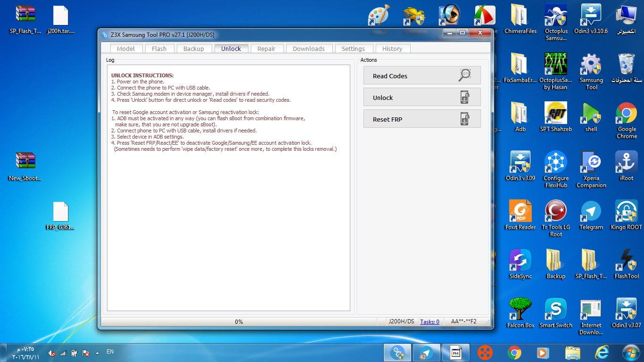Open the Backup tab
The width and height of the screenshot is (644, 362).
(x=194, y=49)
